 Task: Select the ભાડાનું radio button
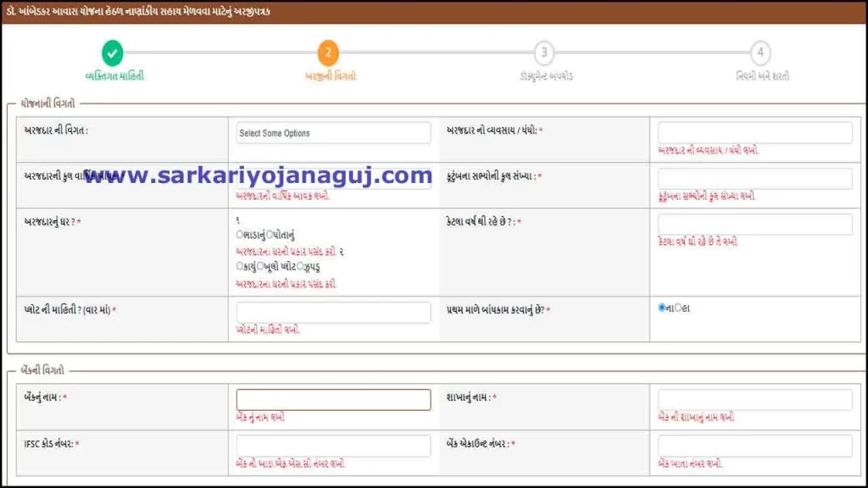pyautogui.click(x=238, y=233)
